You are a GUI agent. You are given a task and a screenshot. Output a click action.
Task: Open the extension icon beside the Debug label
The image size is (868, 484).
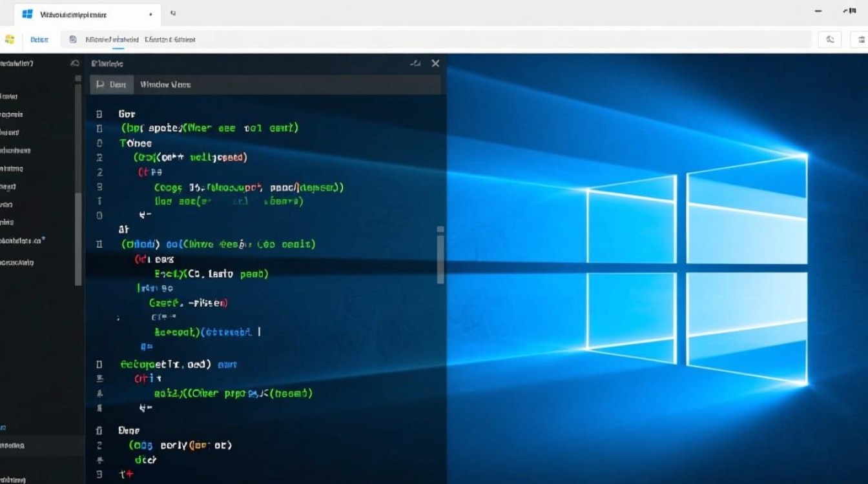coord(72,39)
